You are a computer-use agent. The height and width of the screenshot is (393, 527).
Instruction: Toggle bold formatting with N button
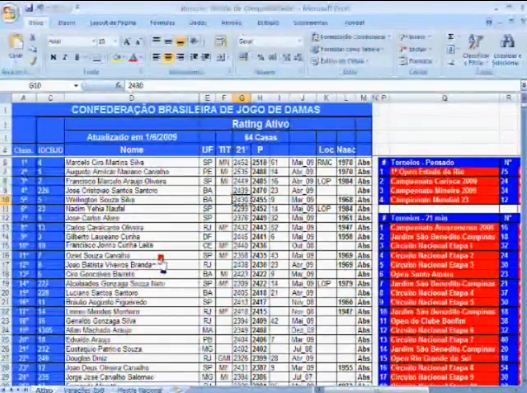pyautogui.click(x=53, y=57)
